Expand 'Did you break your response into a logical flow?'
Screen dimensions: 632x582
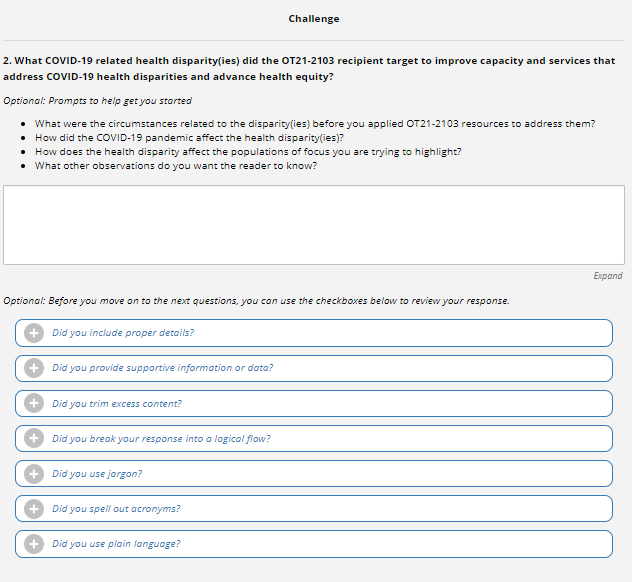(161, 438)
